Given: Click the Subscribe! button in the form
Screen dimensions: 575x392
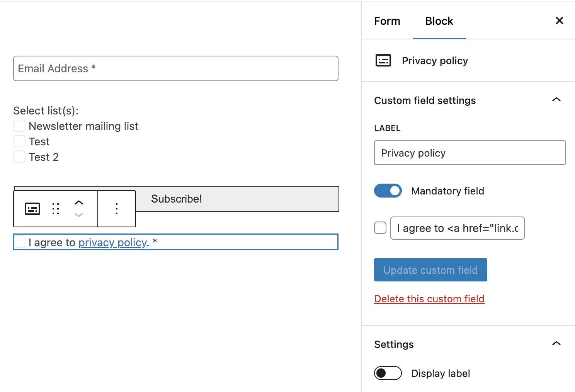Looking at the screenshot, I should pyautogui.click(x=237, y=199).
